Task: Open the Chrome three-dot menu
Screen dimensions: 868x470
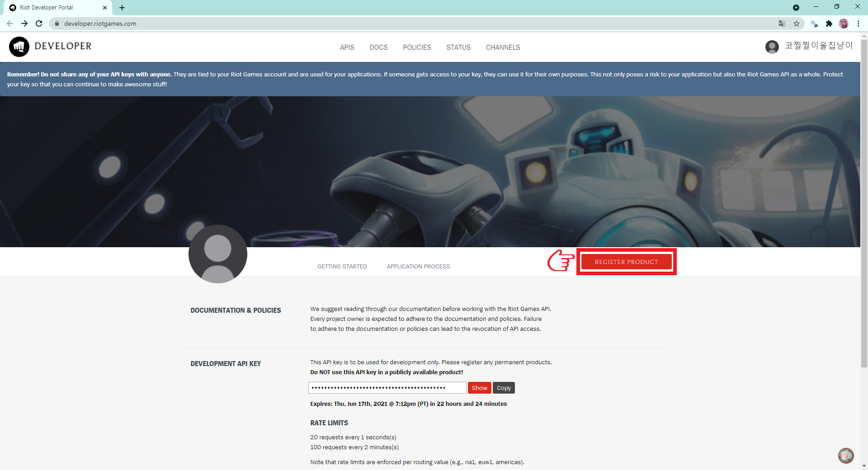Action: point(858,23)
